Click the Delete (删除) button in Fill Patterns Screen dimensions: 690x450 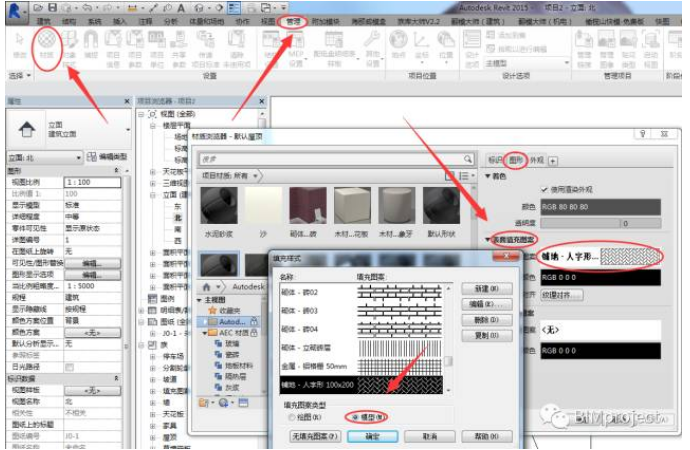pos(487,320)
